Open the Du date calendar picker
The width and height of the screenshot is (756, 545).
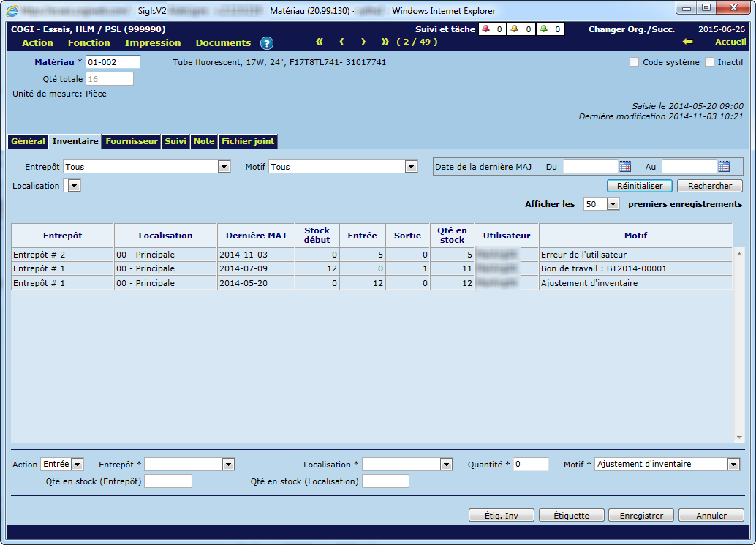pos(625,167)
